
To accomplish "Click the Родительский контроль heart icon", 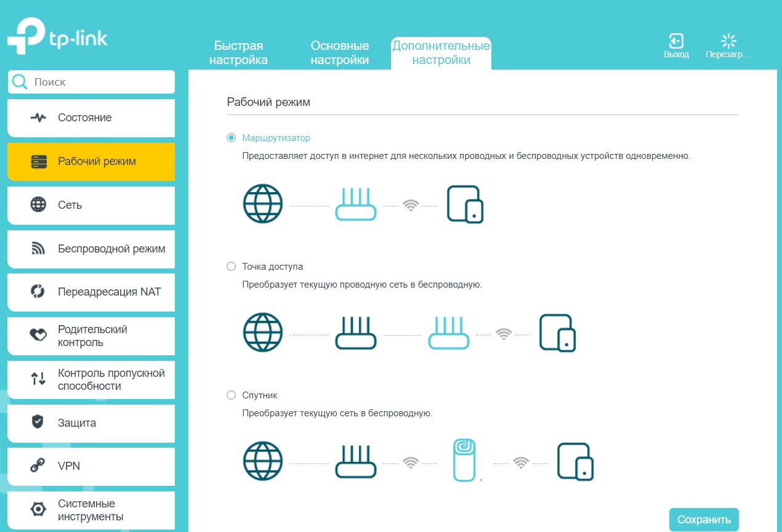I will [38, 336].
